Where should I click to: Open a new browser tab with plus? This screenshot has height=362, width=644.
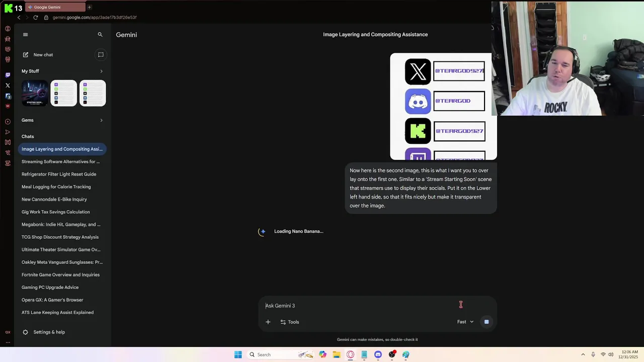(90, 7)
